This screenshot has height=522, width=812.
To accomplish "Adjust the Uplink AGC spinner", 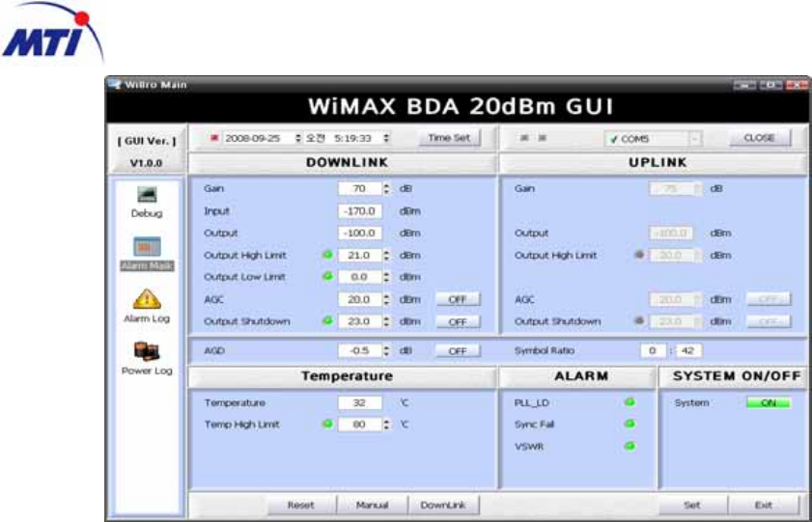I will coord(697,299).
